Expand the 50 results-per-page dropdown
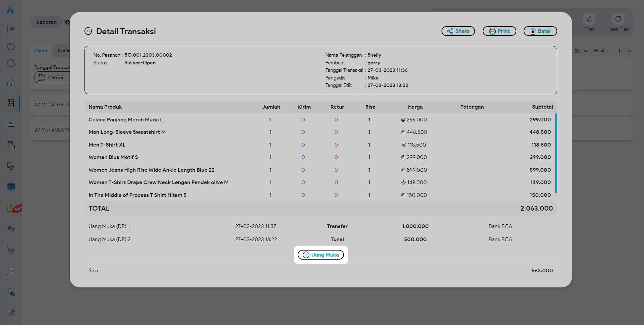Screen dimensions: 644x325 pos(581,51)
